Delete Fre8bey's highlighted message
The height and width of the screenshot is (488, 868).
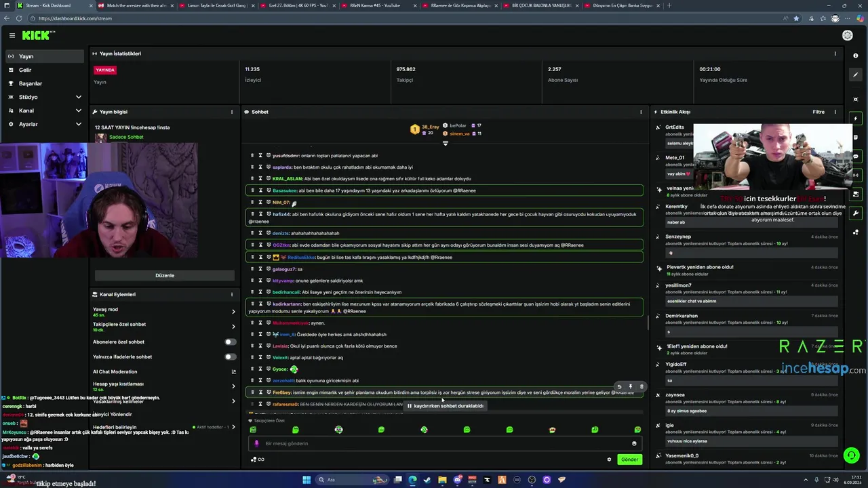point(642,387)
